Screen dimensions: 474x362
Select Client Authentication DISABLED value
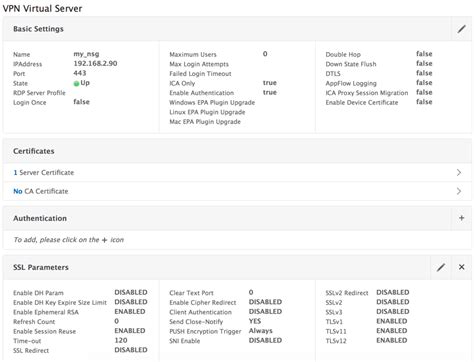(265, 311)
